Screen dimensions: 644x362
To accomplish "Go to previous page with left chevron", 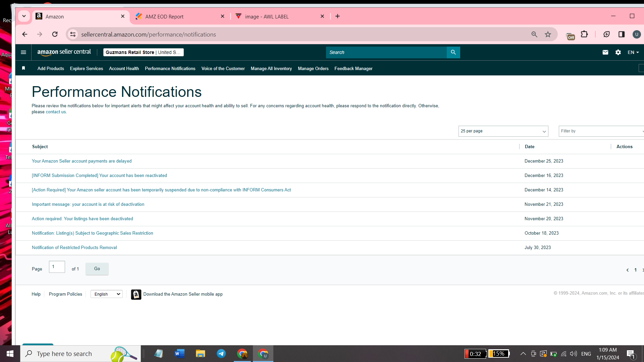I will [x=628, y=270].
